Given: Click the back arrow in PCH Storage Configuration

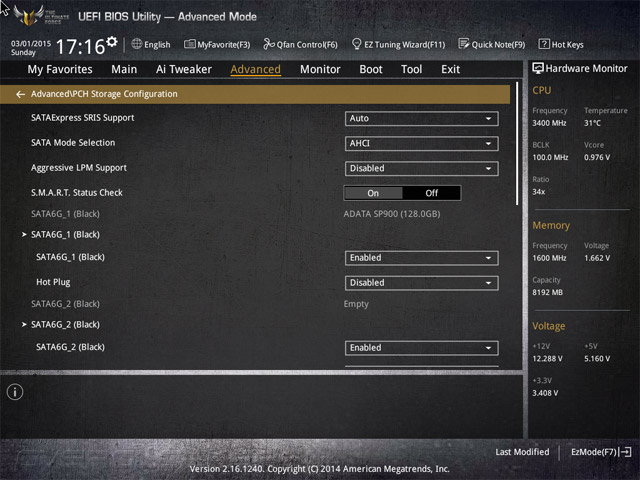Looking at the screenshot, I should click(20, 94).
